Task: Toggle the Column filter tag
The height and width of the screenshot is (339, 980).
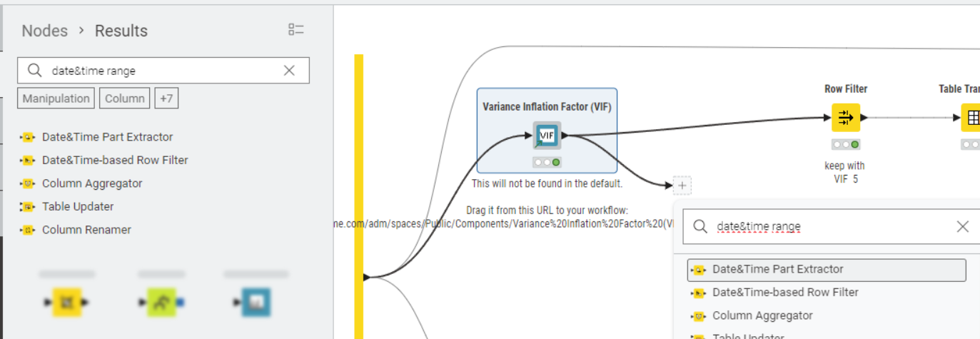Action: point(125,98)
